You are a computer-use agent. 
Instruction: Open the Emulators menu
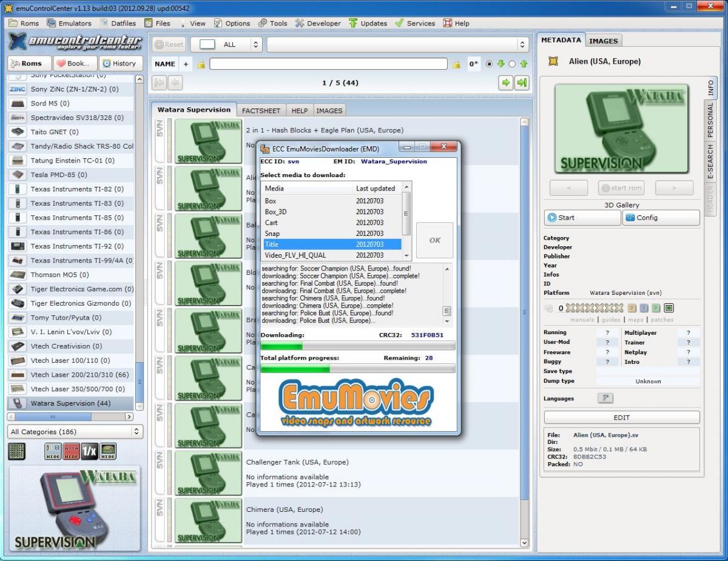(69, 23)
